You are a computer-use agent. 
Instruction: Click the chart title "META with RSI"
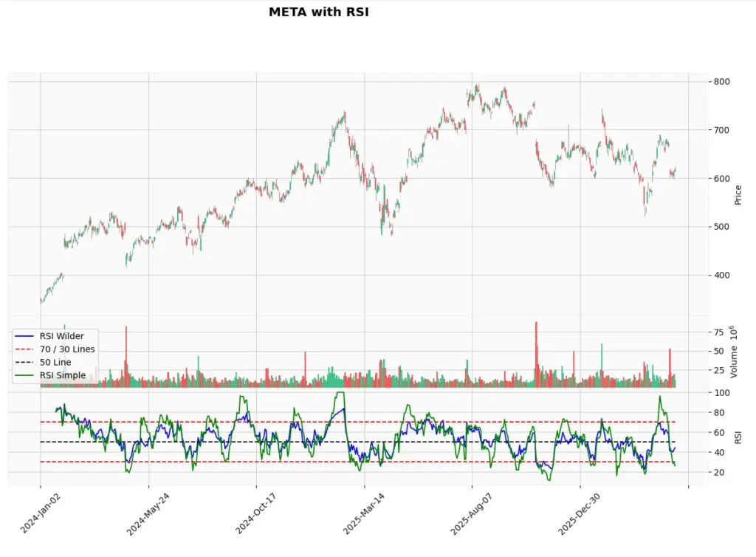click(x=319, y=12)
